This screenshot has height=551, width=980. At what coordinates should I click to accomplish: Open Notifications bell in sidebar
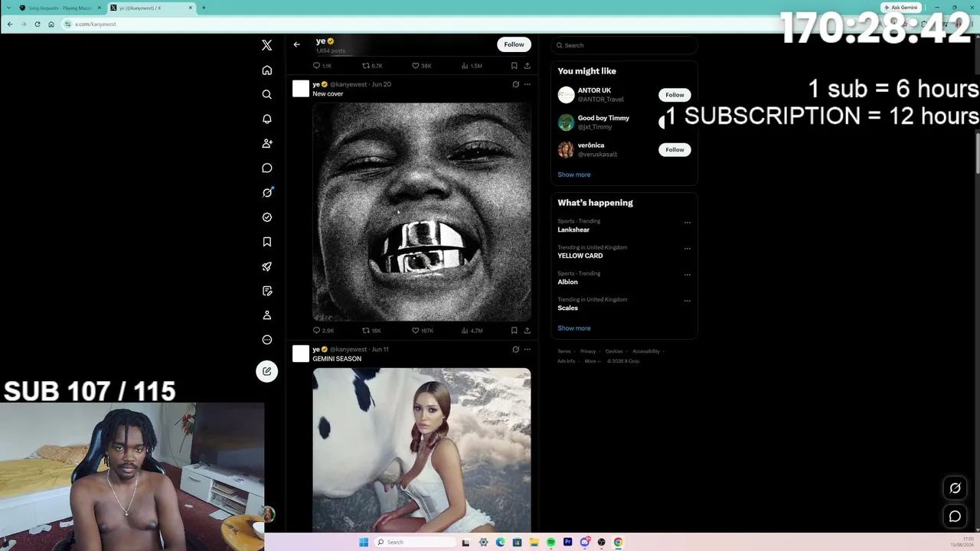pyautogui.click(x=266, y=119)
